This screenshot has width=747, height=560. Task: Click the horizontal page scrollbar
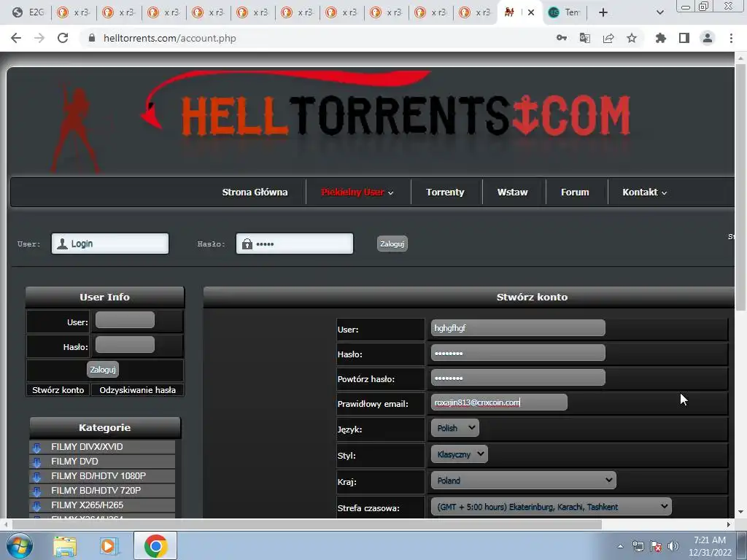point(307,524)
